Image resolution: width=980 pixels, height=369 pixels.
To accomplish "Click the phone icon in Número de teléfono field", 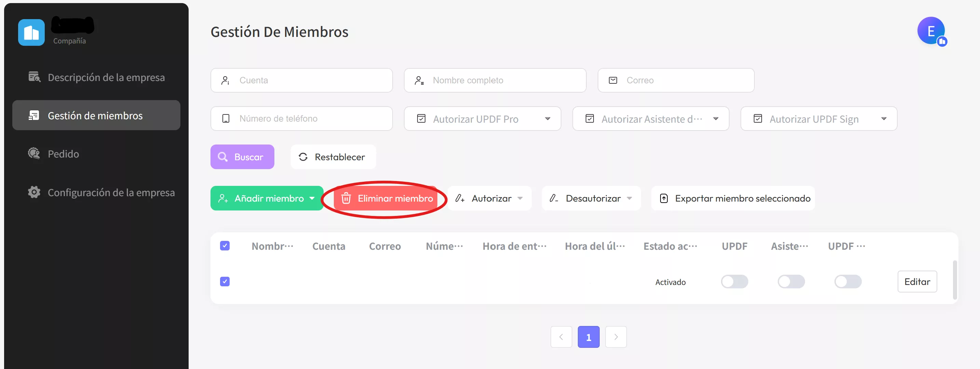I will coord(226,119).
